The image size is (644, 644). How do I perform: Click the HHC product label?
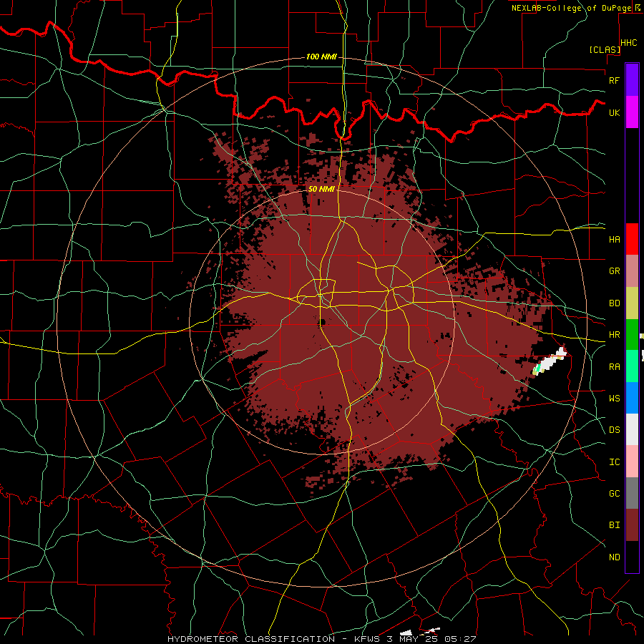[629, 43]
